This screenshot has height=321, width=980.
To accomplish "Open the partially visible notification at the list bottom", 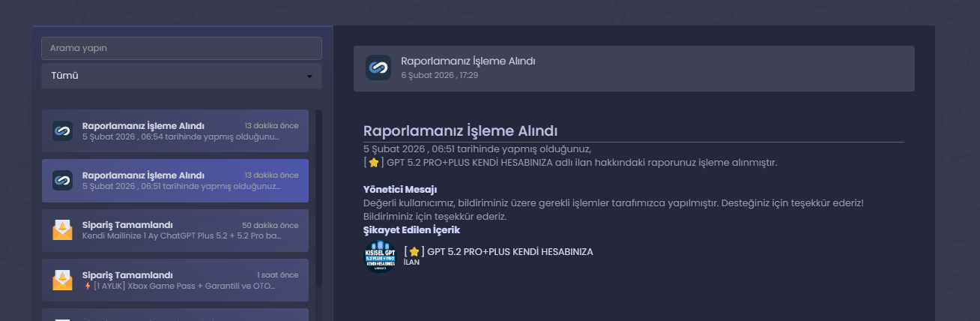I will [175, 314].
